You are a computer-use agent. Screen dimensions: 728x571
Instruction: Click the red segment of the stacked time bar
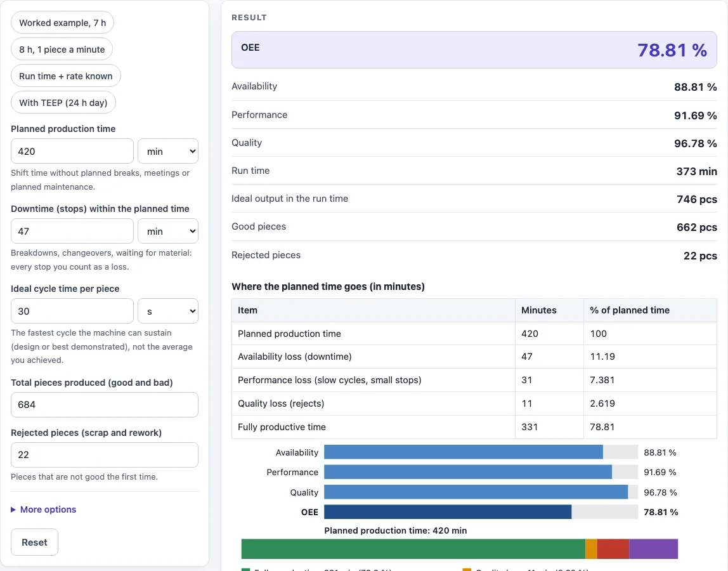tap(613, 549)
